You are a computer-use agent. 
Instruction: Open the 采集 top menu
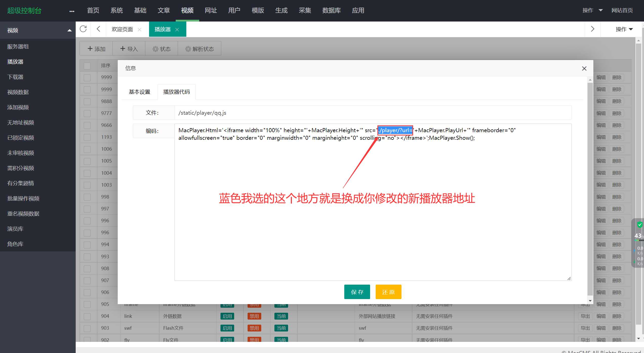tap(305, 10)
